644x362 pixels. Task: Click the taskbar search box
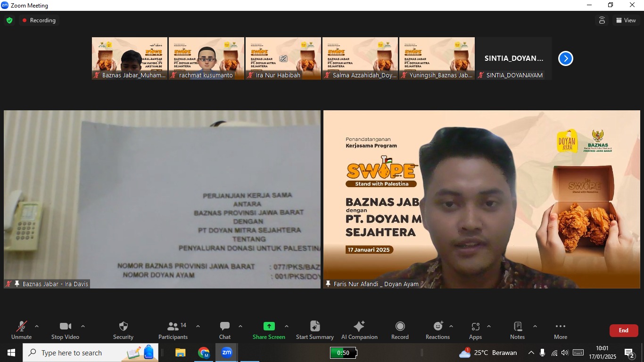tap(91, 353)
